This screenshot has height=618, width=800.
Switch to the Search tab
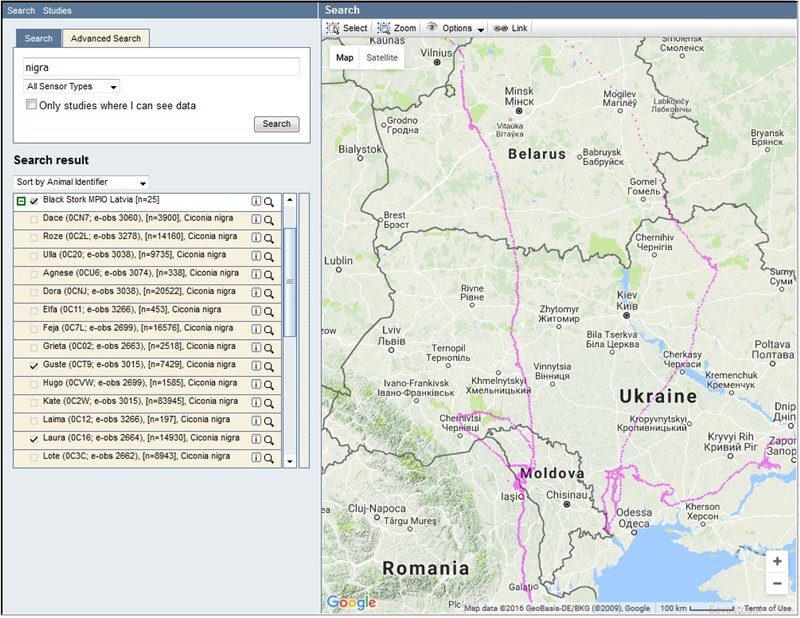[38, 38]
